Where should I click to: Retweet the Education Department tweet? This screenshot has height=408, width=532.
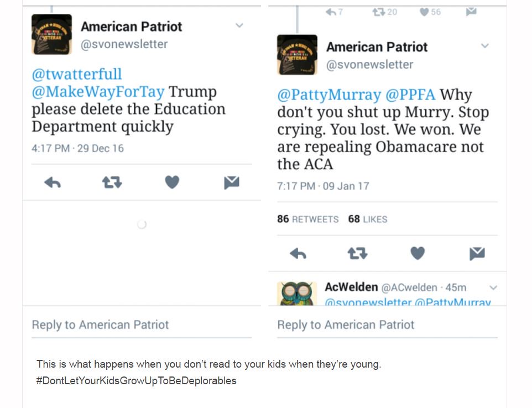[112, 182]
